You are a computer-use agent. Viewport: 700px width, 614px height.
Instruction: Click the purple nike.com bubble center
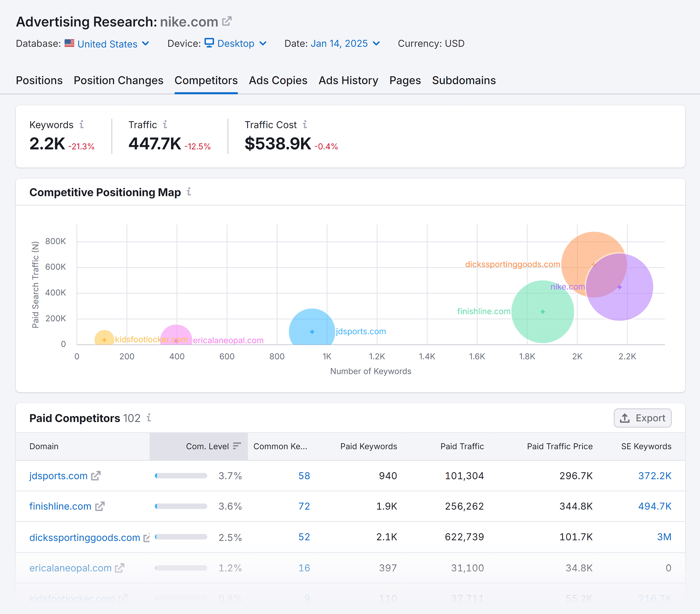click(x=619, y=287)
